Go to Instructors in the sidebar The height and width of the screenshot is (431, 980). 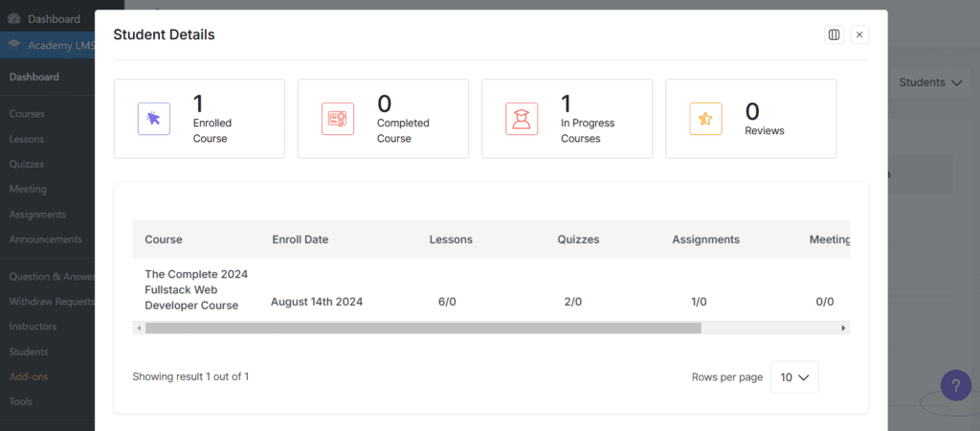(33, 327)
